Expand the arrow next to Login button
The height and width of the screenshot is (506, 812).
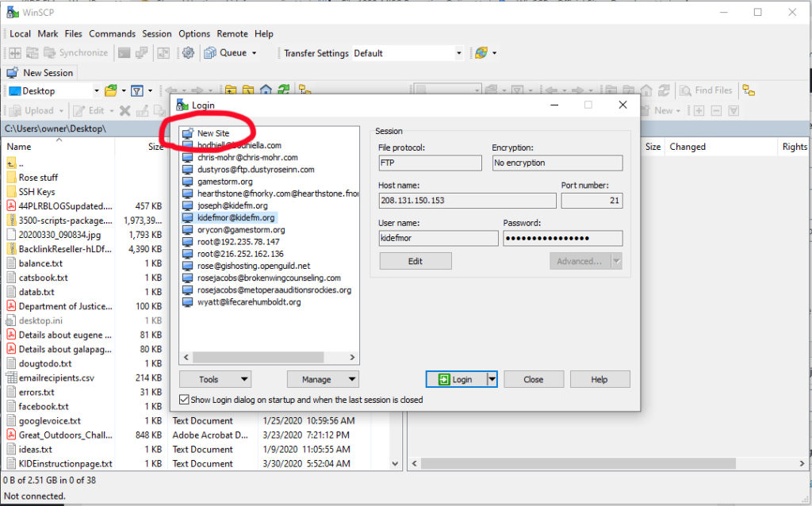click(492, 379)
